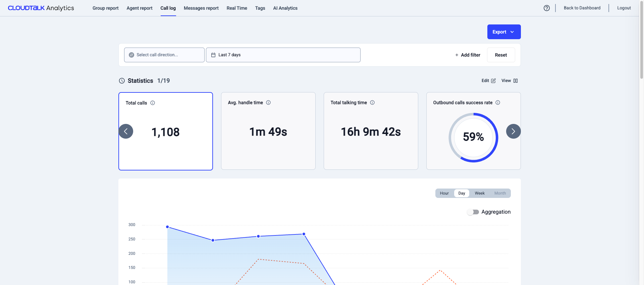Select the Avg. handle time card
The height and width of the screenshot is (285, 644).
pyautogui.click(x=268, y=131)
